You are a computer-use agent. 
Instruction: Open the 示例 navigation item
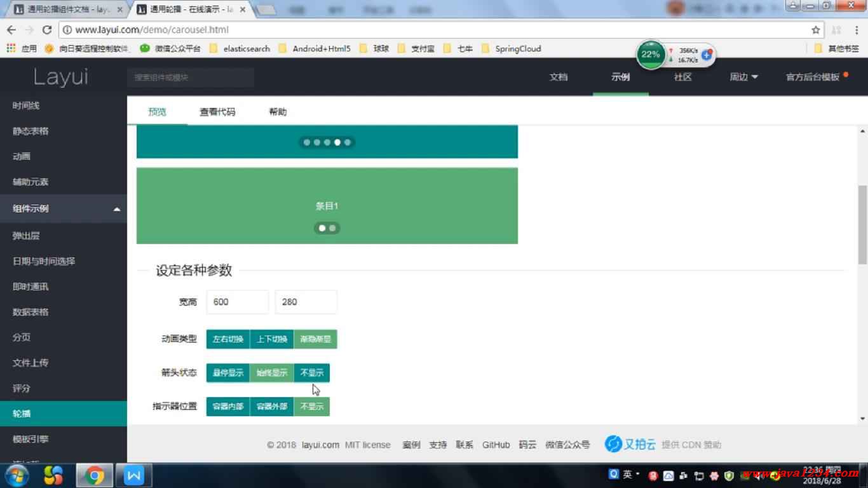pos(621,77)
